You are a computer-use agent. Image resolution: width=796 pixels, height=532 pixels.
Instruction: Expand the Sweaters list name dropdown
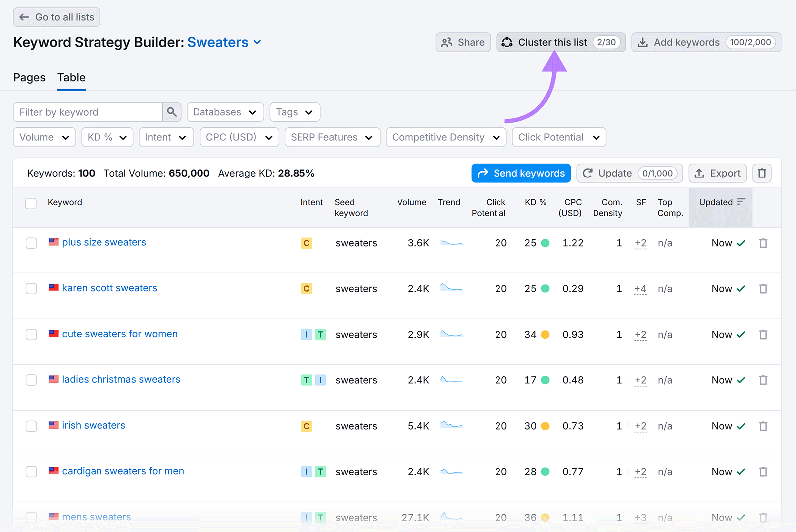point(257,42)
